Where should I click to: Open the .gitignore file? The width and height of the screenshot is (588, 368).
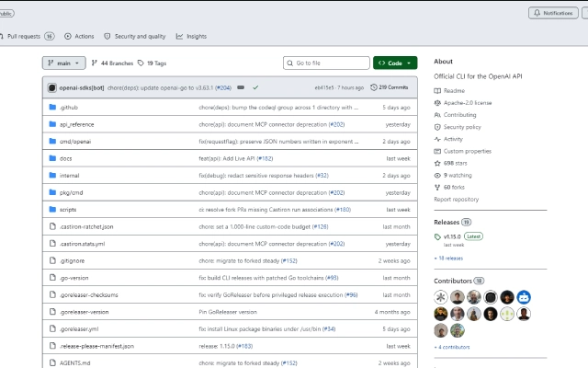coord(72,260)
